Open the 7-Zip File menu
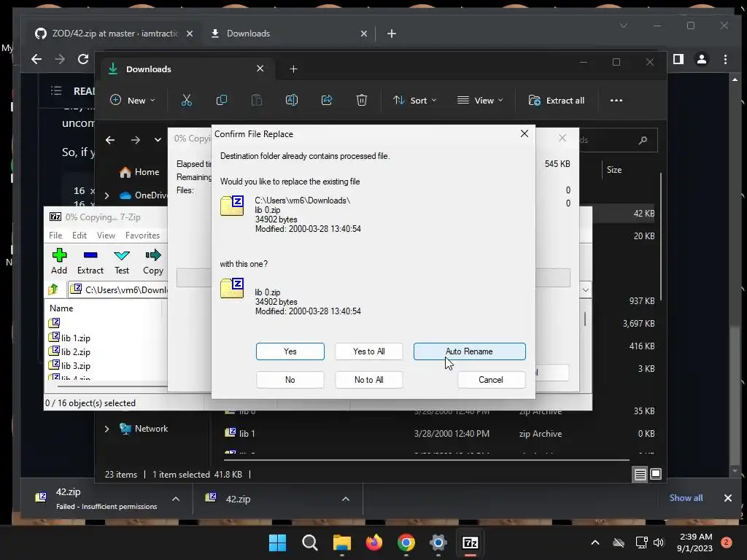 (55, 236)
